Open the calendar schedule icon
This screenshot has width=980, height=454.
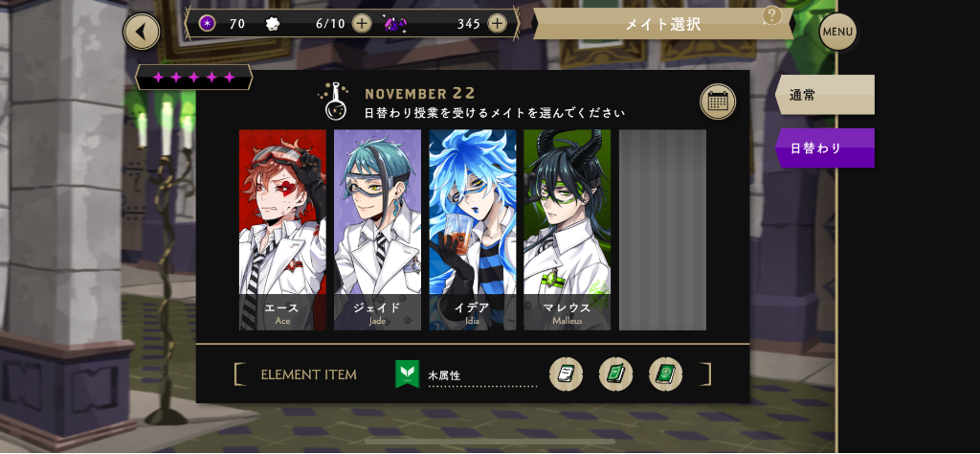pyautogui.click(x=718, y=102)
